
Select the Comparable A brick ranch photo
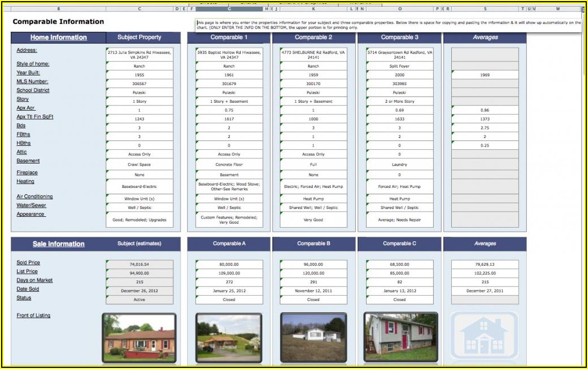click(x=229, y=337)
